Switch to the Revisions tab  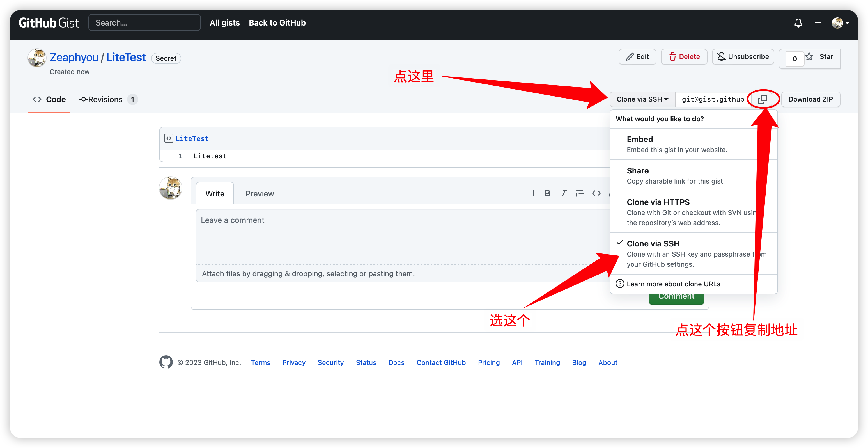(x=105, y=99)
